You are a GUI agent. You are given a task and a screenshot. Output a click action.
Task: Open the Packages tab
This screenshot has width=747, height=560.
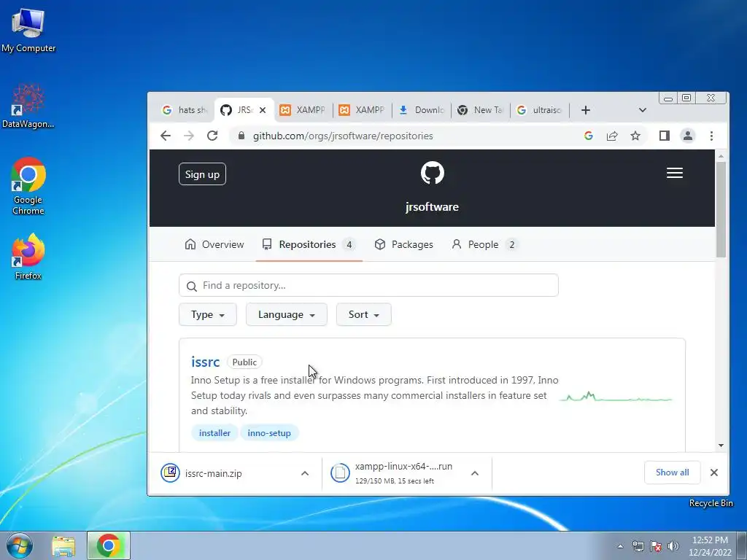click(x=404, y=244)
